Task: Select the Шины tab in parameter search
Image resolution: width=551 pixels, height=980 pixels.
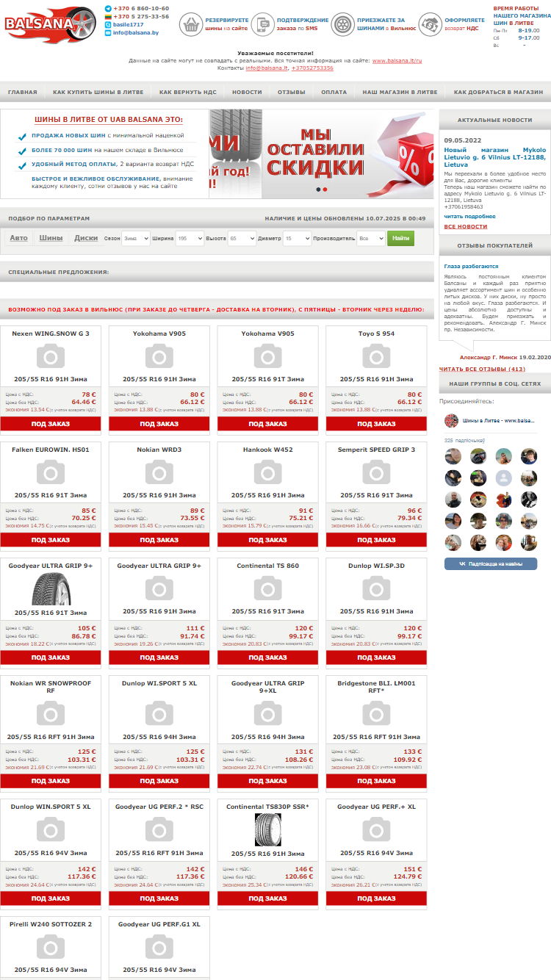Action: (x=51, y=238)
